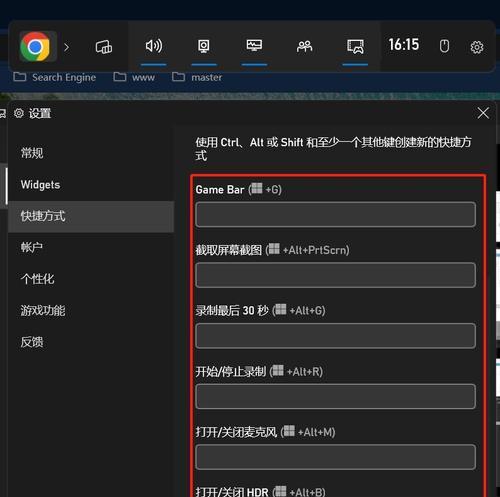This screenshot has width=500, height=497.
Task: Click the 录制最后 30 秒 shortcut field
Action: click(335, 336)
